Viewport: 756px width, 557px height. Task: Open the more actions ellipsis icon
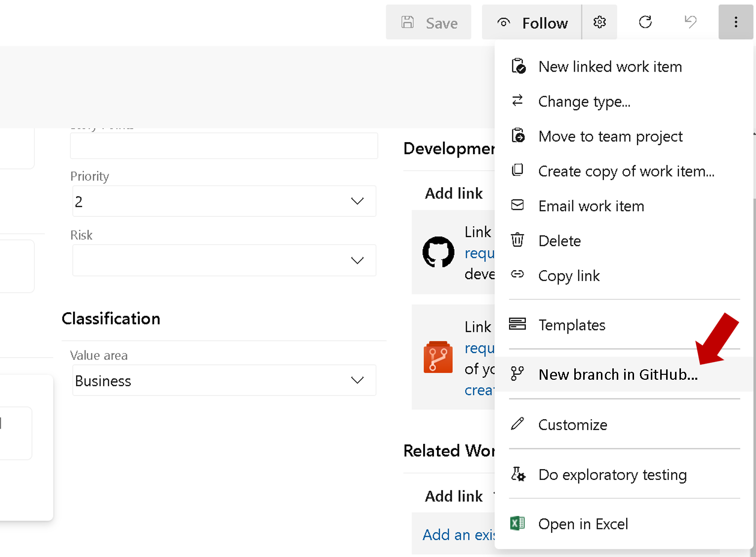coord(736,22)
